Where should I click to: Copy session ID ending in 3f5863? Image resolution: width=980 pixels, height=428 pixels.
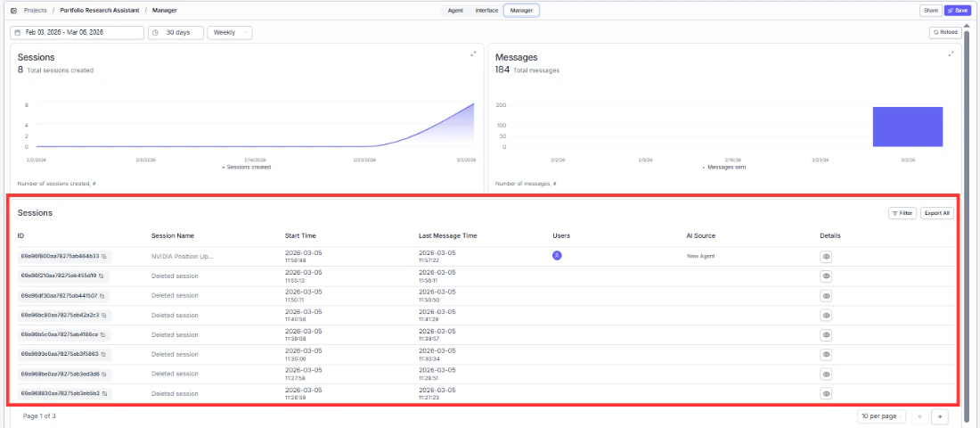click(x=103, y=354)
